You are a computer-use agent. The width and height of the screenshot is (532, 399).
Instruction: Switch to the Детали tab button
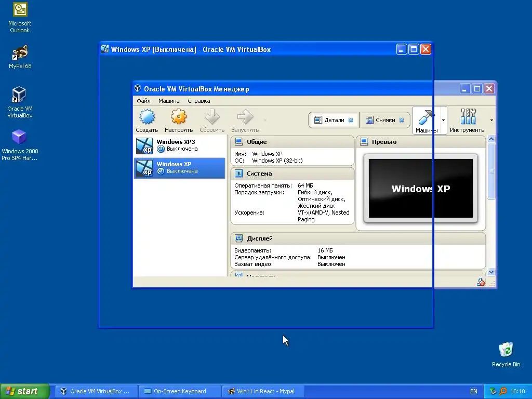click(334, 120)
